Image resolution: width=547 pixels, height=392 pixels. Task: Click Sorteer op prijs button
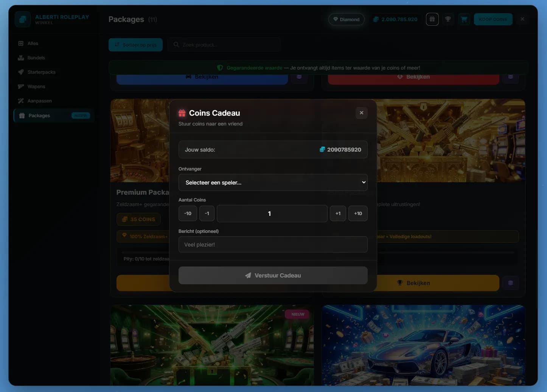click(x=135, y=45)
